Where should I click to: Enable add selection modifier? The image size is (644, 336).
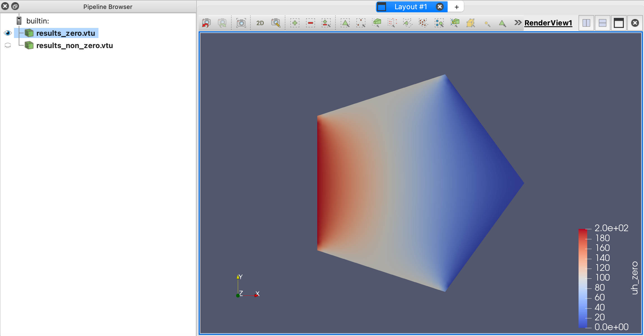(x=295, y=23)
